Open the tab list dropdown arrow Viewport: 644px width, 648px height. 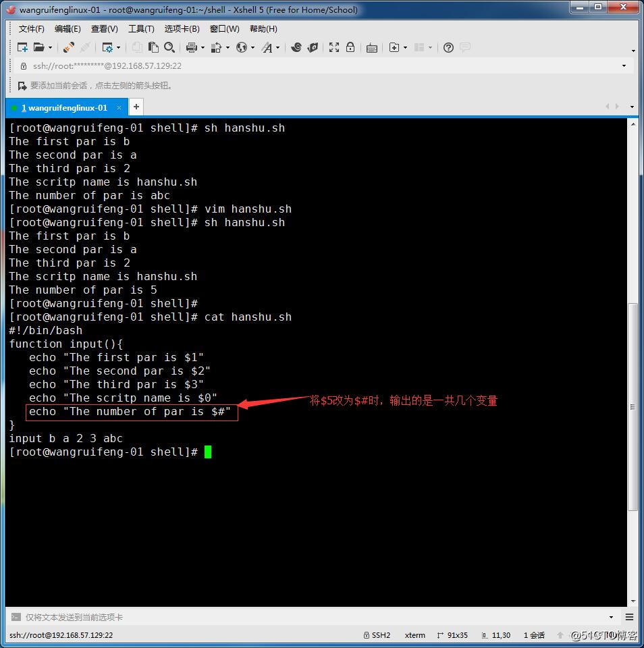(632, 107)
